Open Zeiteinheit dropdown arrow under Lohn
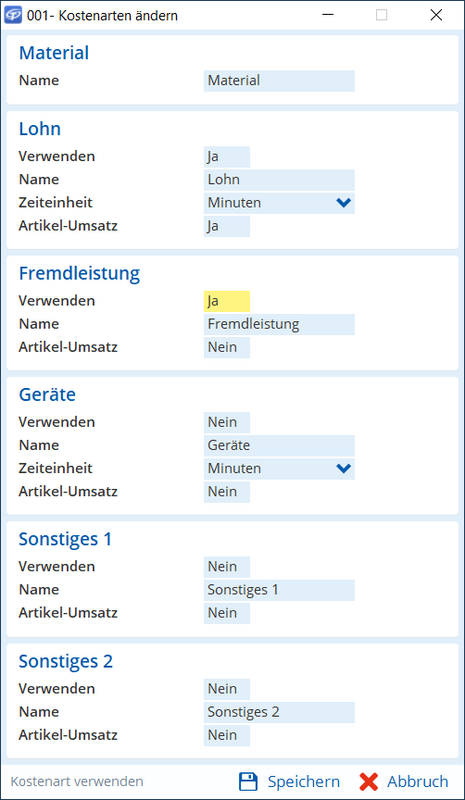Screen dimensions: 465x800 tap(344, 203)
